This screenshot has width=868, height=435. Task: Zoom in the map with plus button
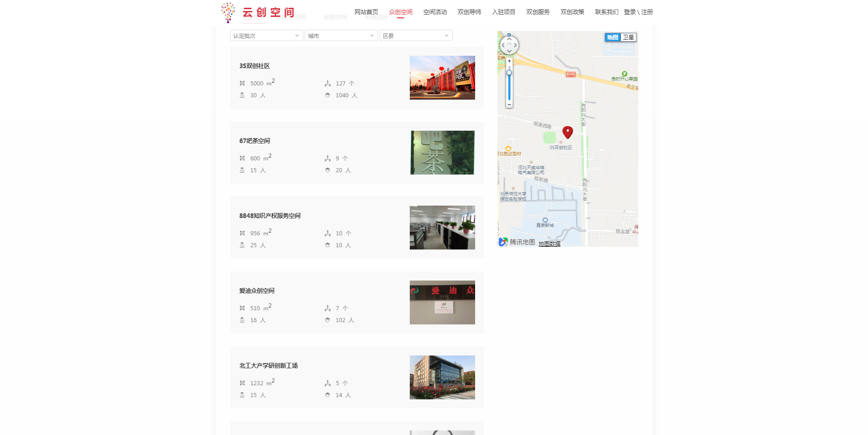click(509, 61)
